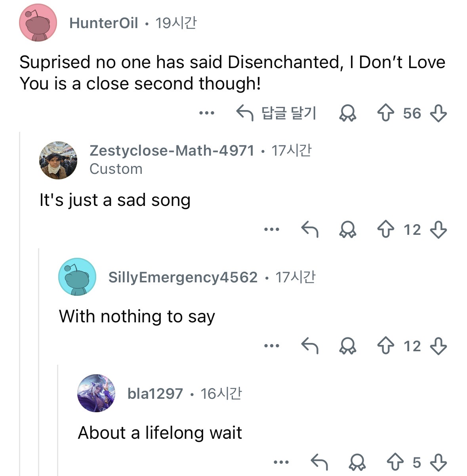Upvote "About a lifelong wait" comment

(395, 462)
